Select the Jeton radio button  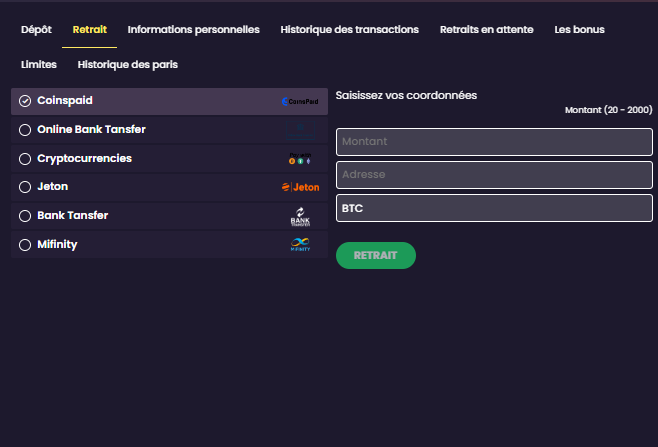click(26, 187)
